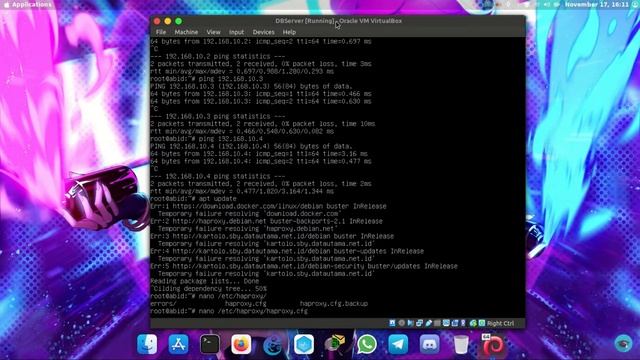Click the CPU/processor status icon

point(463,323)
